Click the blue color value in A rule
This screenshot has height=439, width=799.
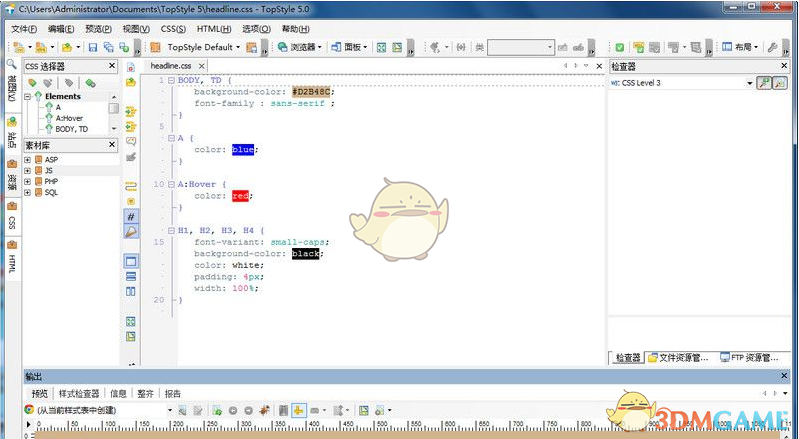click(243, 149)
